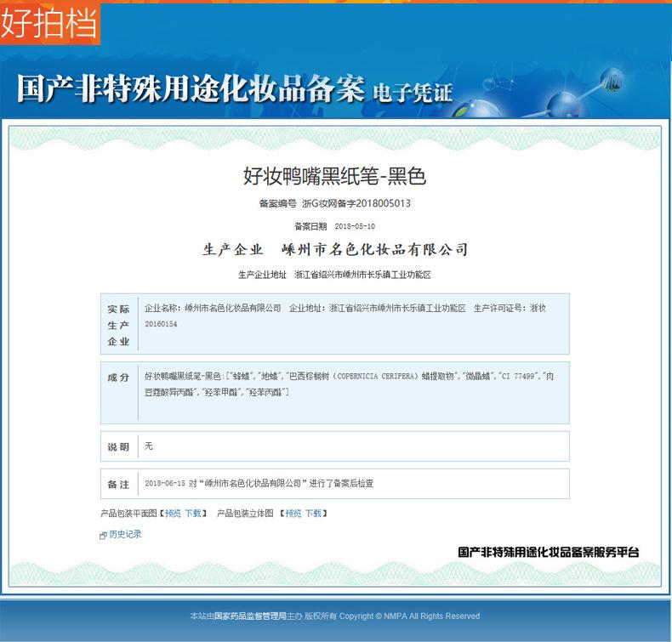Click the 预览 link for 产品包装平面图
The width and height of the screenshot is (672, 642).
(x=173, y=513)
